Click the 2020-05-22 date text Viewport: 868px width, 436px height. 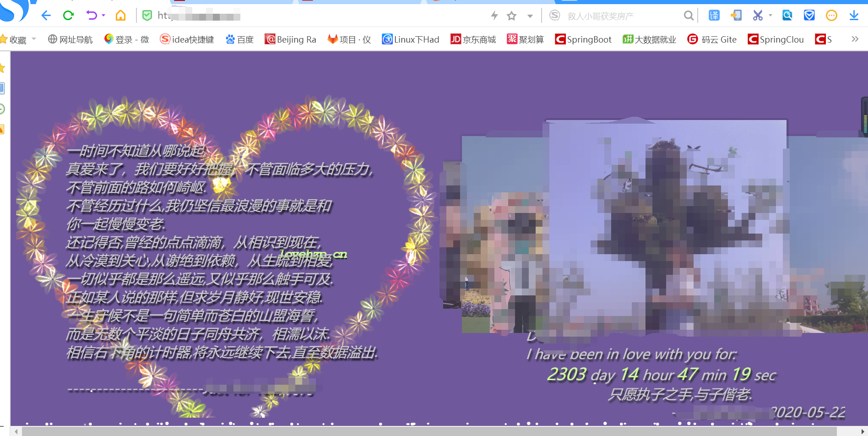point(808,412)
